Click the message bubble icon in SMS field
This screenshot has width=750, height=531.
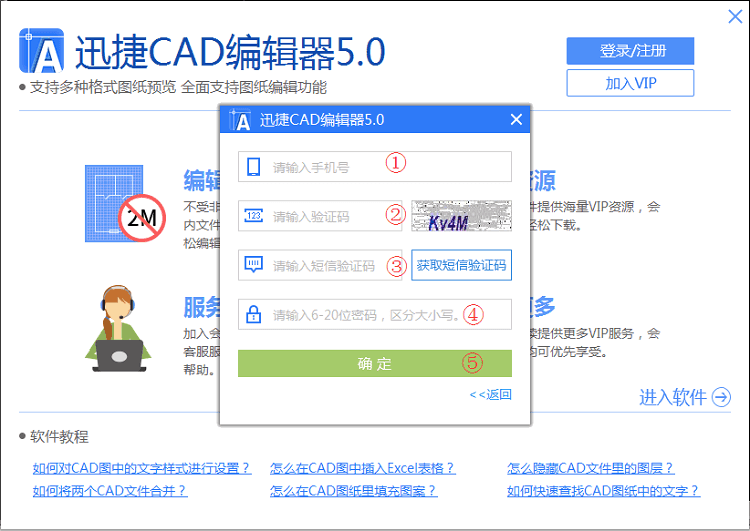254,264
